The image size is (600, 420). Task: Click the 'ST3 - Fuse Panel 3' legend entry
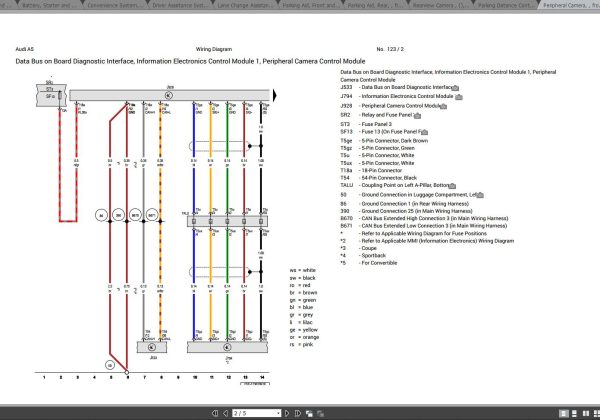[366, 124]
